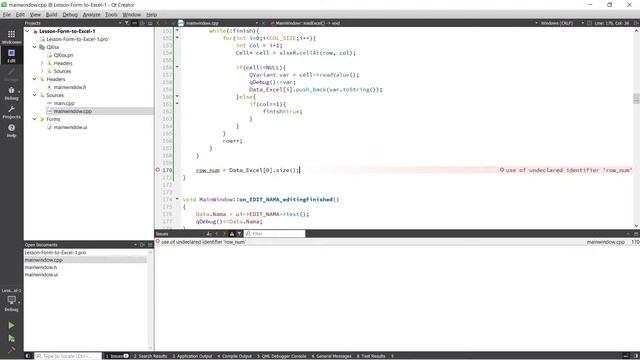The height and width of the screenshot is (360, 640).
Task: Switch to QML Debugger Console tab
Action: coord(282,356)
